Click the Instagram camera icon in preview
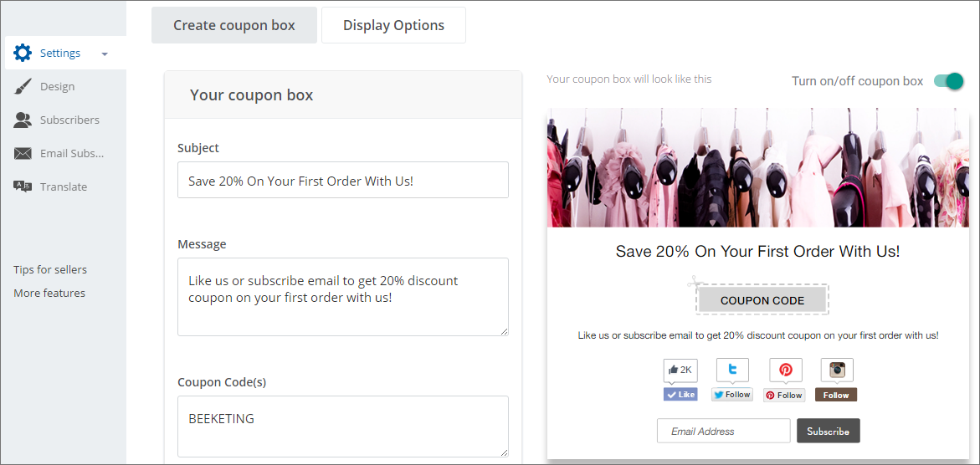This screenshot has height=465, width=980. 836,370
